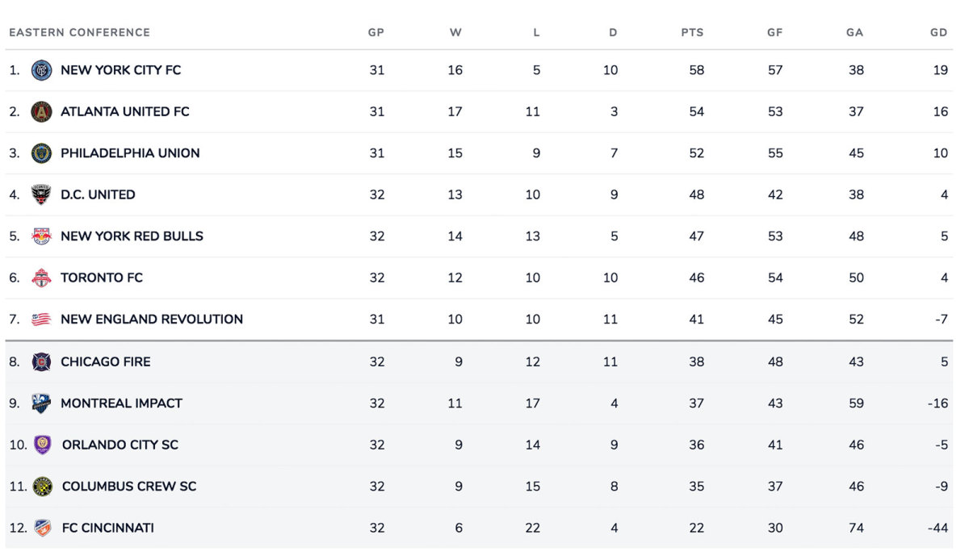This screenshot has width=969, height=560.
Task: Click the Montreal Impact logo icon
Action: [41, 403]
